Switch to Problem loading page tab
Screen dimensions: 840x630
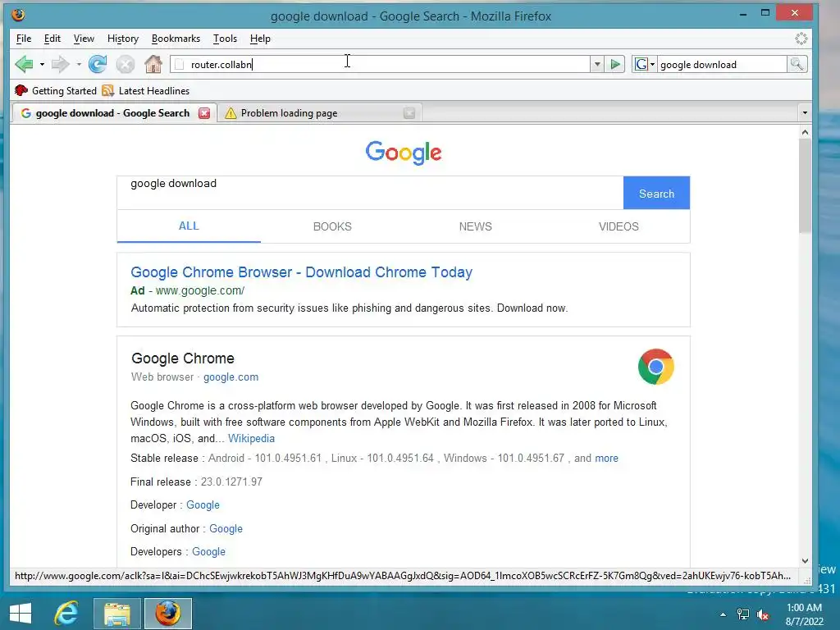(x=319, y=113)
